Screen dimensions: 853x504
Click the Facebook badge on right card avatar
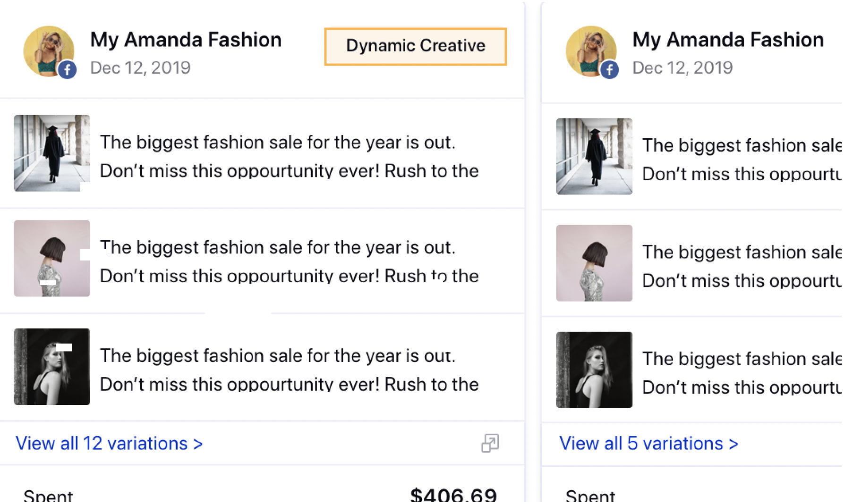pos(610,70)
